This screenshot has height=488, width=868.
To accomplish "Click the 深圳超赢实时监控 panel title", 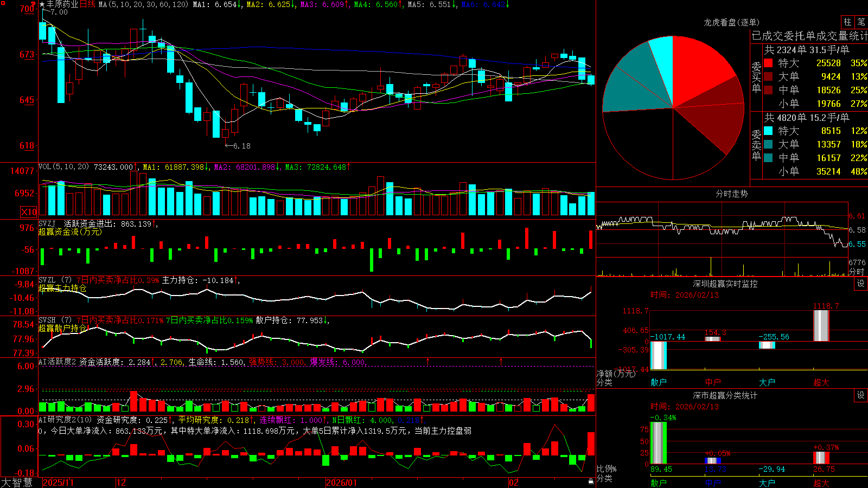I will (725, 284).
